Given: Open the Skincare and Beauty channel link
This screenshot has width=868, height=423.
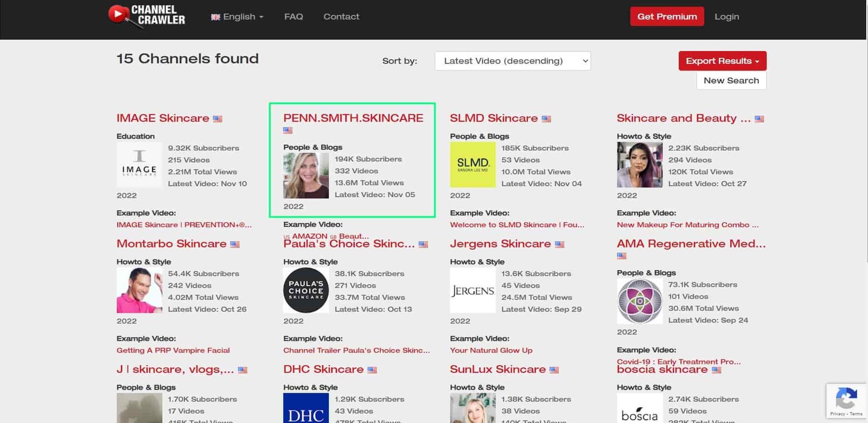Looking at the screenshot, I should 684,118.
